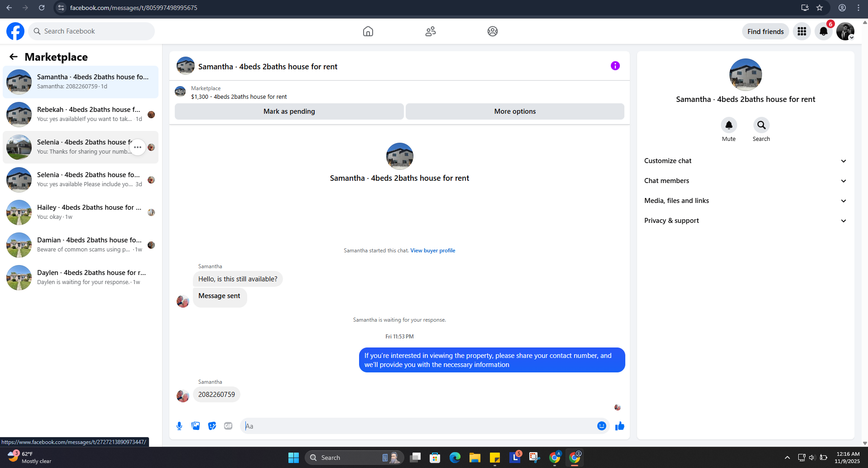The height and width of the screenshot is (468, 868).
Task: Open Sticky Notes taskbar icon
Action: point(494,458)
